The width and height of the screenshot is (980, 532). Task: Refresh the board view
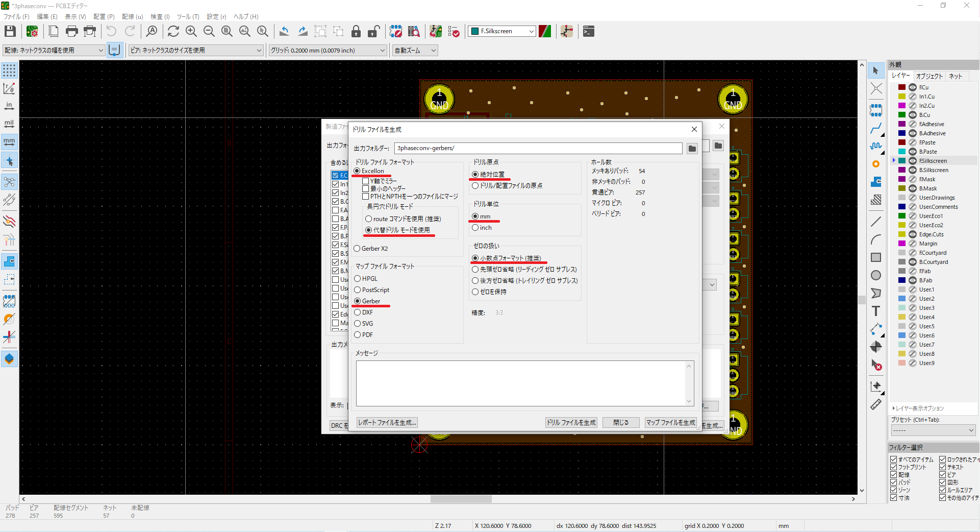tap(173, 32)
